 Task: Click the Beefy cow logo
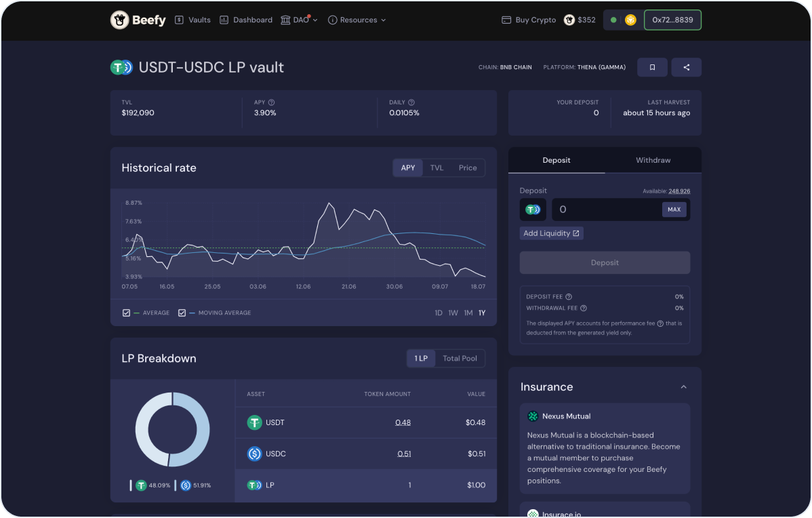(x=119, y=20)
